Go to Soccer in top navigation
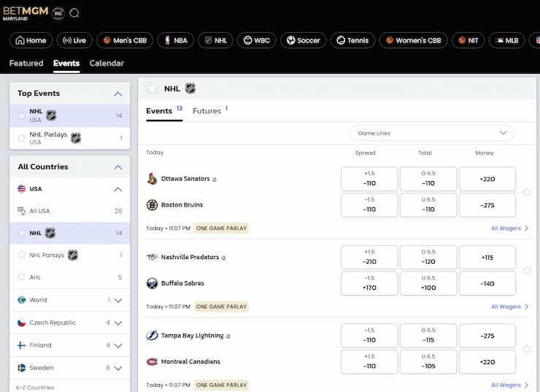Image resolution: width=540 pixels, height=392 pixels. point(302,40)
